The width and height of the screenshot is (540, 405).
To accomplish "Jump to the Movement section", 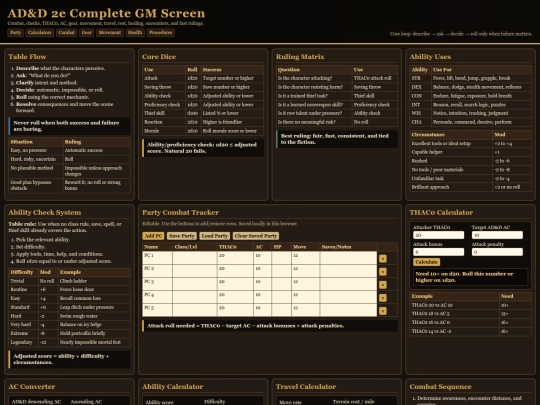I will pos(110,33).
